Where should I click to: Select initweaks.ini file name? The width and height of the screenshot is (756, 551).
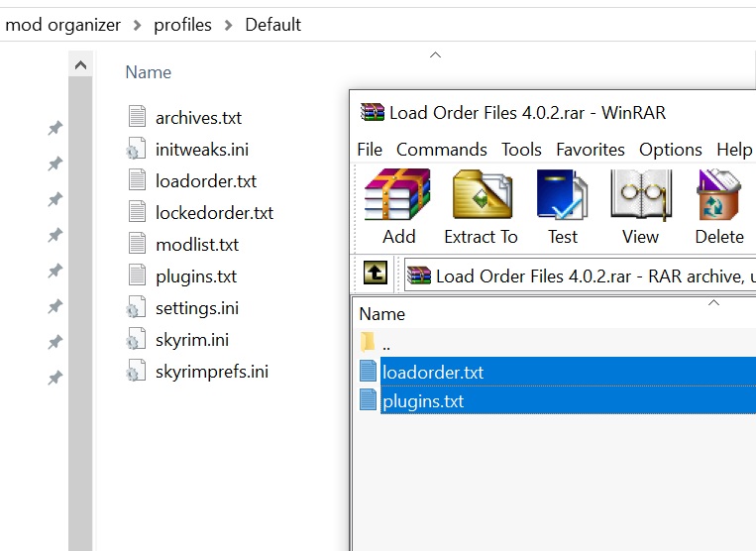tap(202, 150)
